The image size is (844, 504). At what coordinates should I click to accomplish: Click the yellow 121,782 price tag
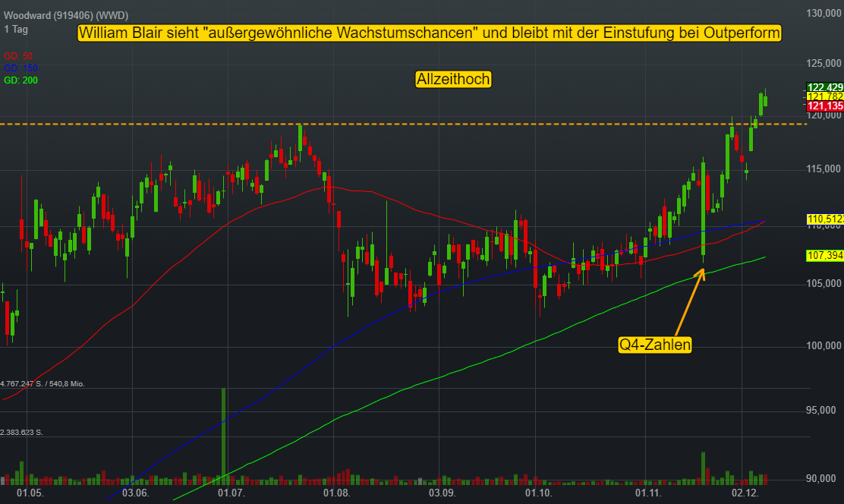pyautogui.click(x=825, y=96)
